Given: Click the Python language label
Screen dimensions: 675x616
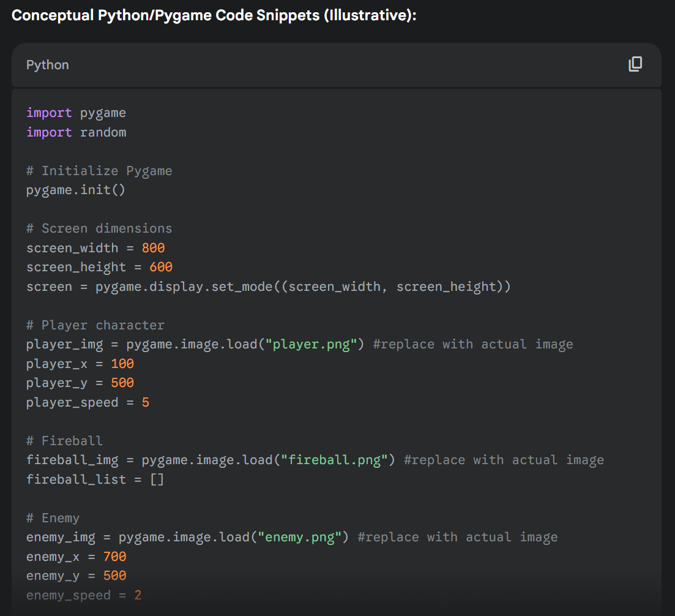Looking at the screenshot, I should click(48, 65).
